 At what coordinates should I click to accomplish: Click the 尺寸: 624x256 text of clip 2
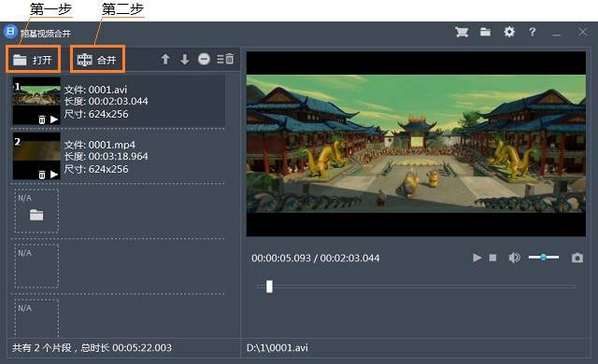tap(96, 169)
